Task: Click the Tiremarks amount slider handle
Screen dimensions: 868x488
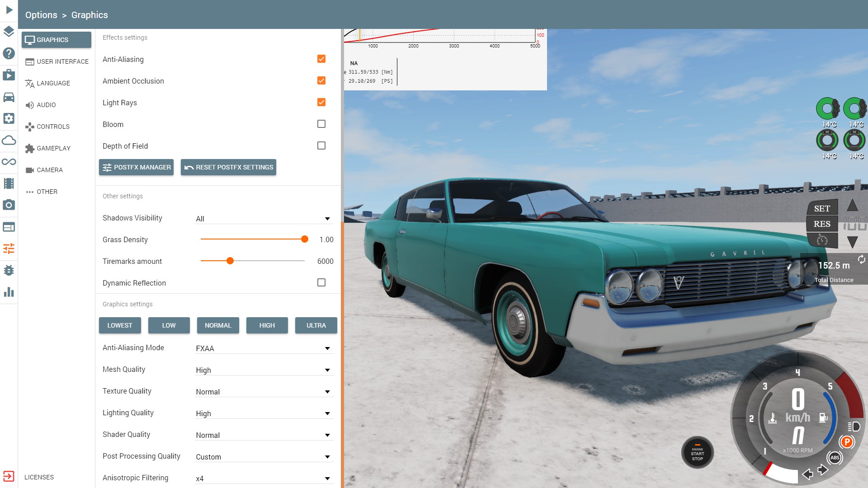Action: (230, 261)
